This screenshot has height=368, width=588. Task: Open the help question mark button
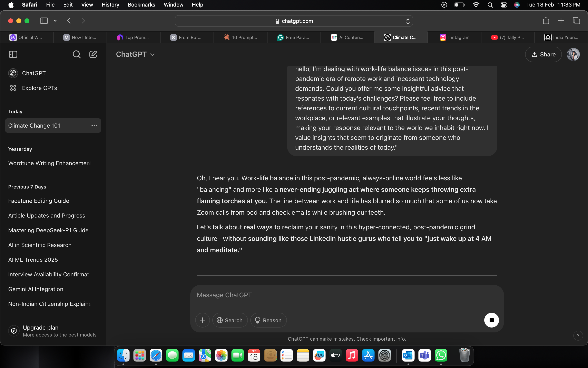[578, 336]
